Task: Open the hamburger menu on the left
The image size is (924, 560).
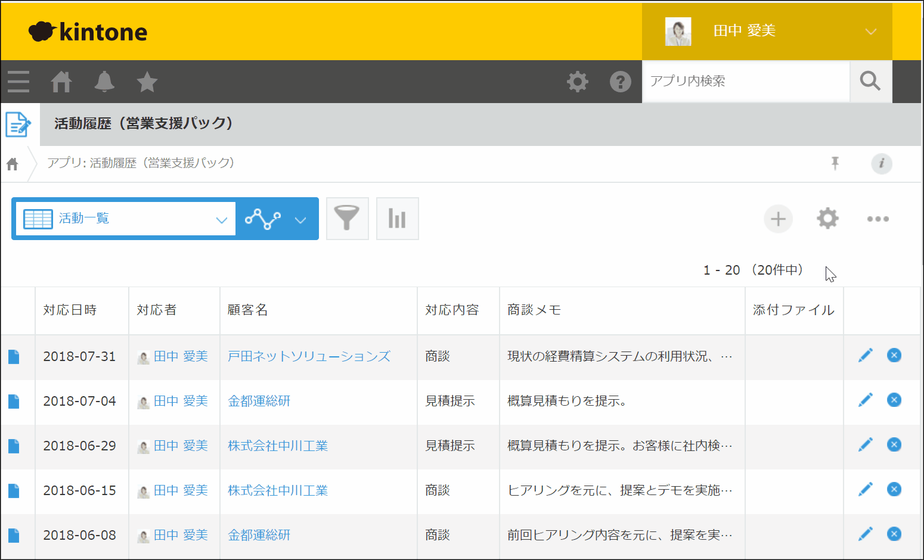Action: click(18, 82)
